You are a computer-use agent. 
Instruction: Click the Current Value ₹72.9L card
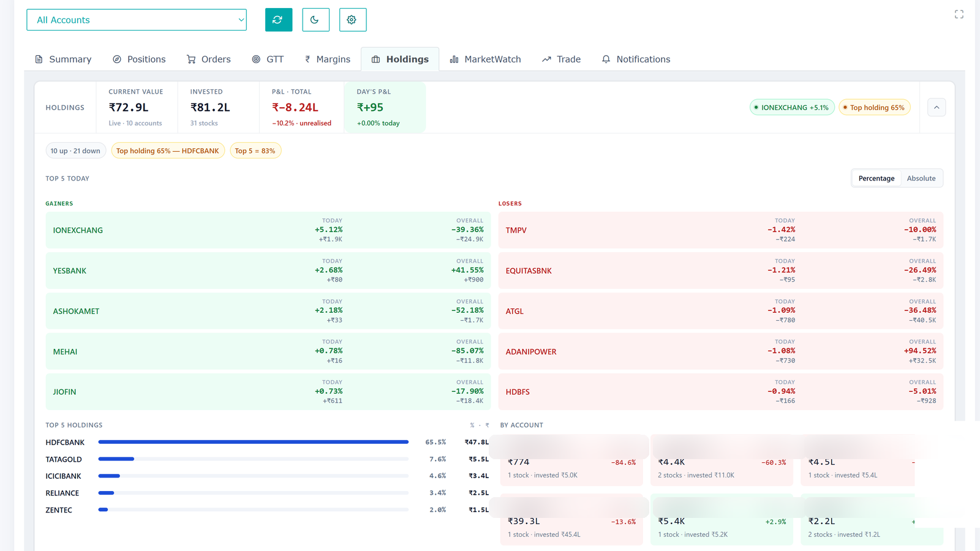(137, 107)
